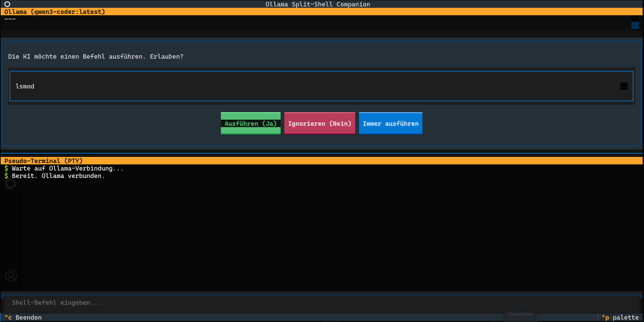Click the 'Ollama (qwen3-coder:latest)' orange header
644x322 pixels.
coord(55,12)
